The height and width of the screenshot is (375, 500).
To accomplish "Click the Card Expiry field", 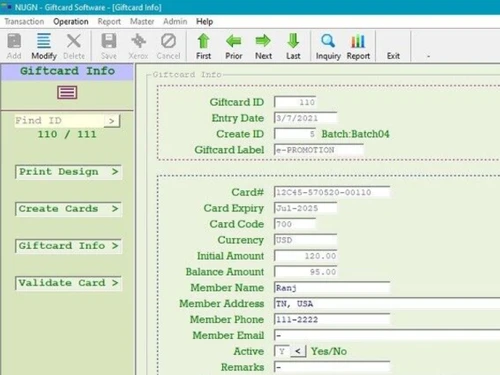I will pyautogui.click(x=305, y=208).
